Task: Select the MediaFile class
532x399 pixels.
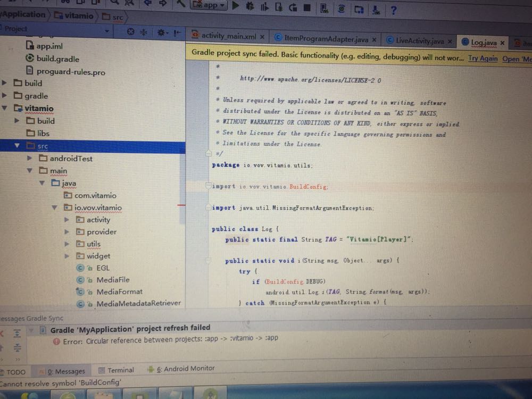Action: 103,280
